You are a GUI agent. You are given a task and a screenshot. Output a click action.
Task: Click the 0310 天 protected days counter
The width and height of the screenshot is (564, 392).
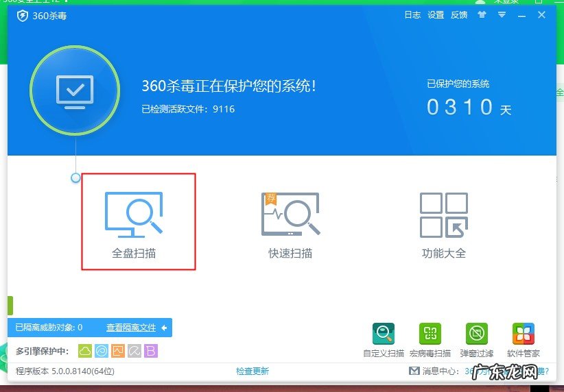pos(469,108)
